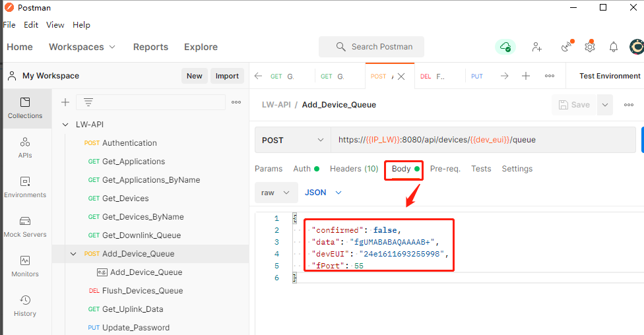Open the Edit menu
This screenshot has height=335, width=644.
(x=31, y=24)
